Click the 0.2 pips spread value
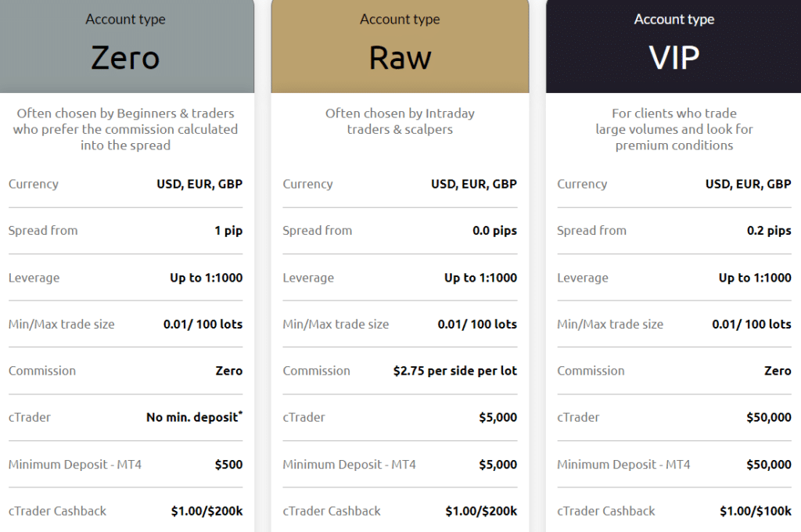The height and width of the screenshot is (532, 801). (769, 231)
